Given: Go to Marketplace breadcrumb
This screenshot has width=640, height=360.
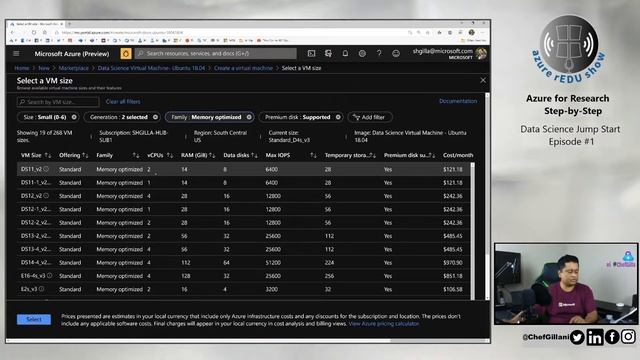Looking at the screenshot, I should [x=73, y=68].
